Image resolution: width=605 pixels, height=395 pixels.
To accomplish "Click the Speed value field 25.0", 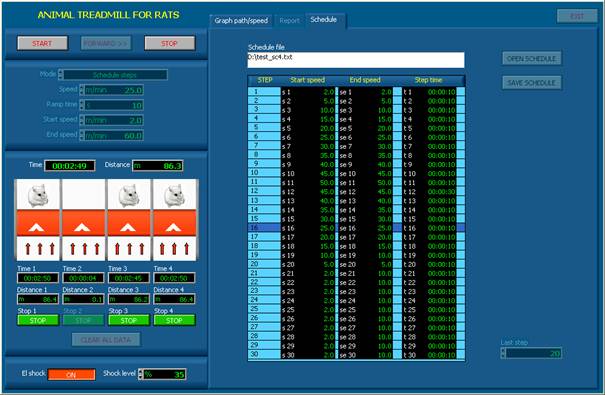I will [114, 90].
